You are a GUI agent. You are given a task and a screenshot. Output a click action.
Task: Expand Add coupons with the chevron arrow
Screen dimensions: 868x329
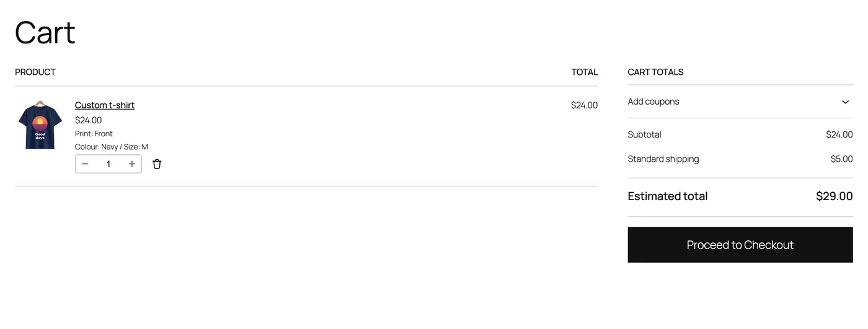(845, 102)
